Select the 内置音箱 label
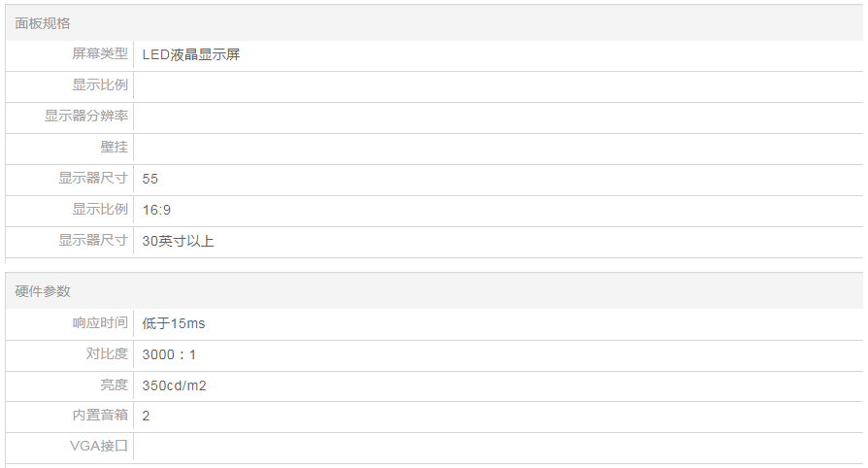Viewport: 868px width, 468px height. 100,416
